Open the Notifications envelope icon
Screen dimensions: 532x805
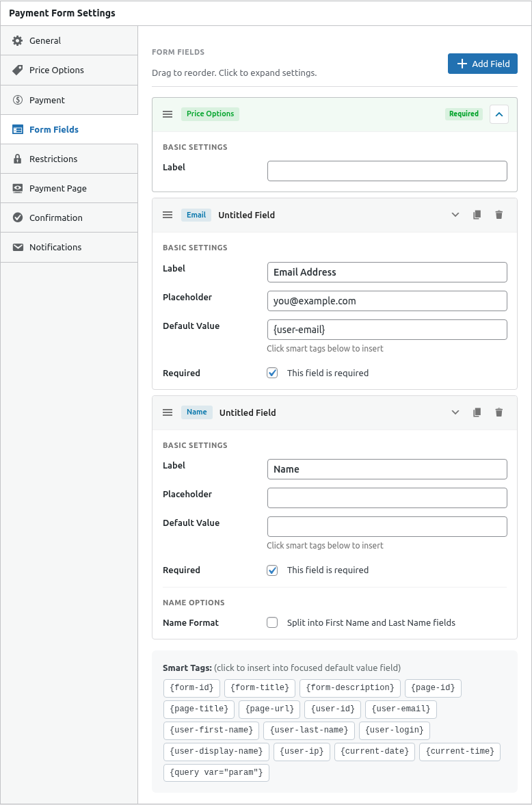19,247
